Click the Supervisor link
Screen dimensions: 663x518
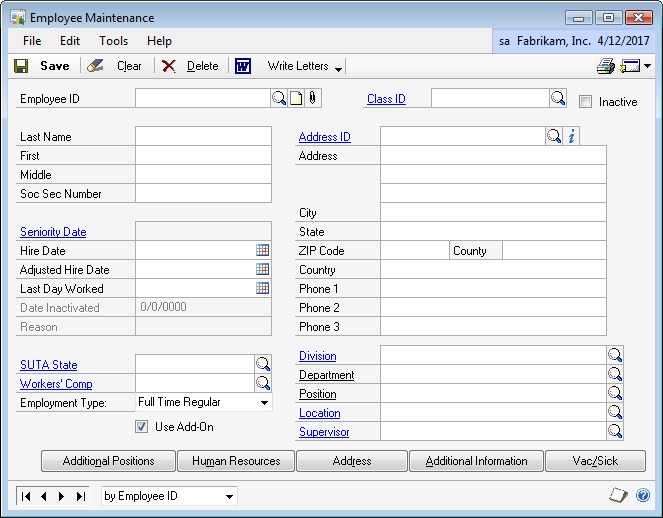(324, 432)
